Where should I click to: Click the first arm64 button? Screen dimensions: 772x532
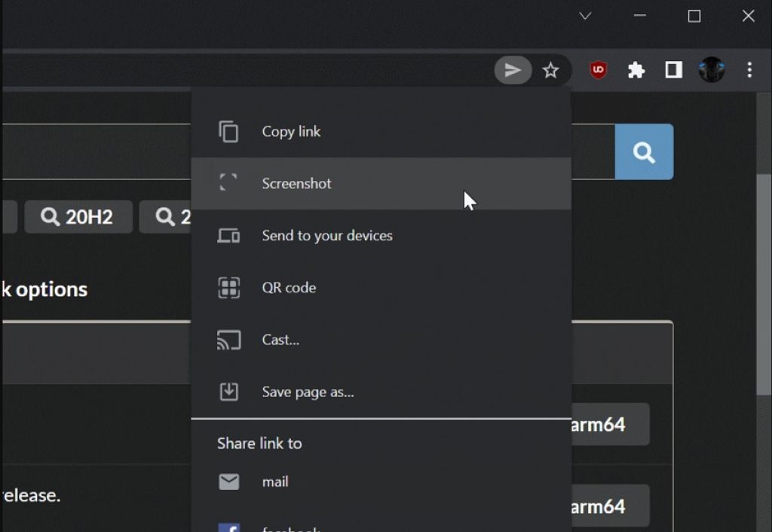[x=609, y=424]
